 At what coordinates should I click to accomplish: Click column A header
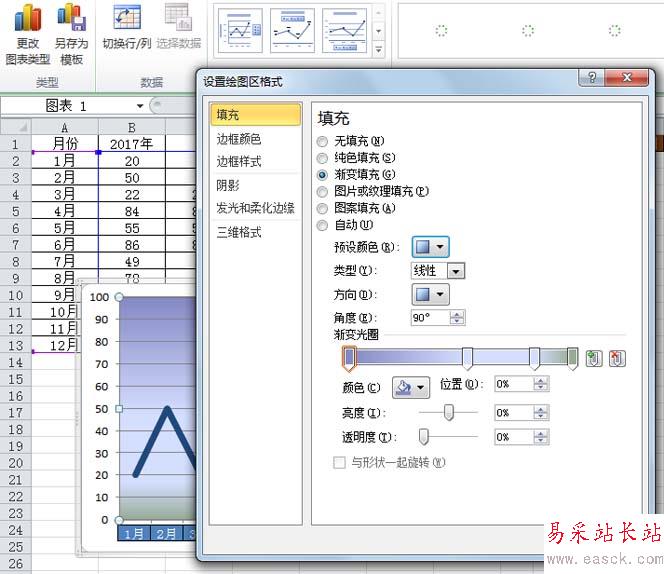64,127
